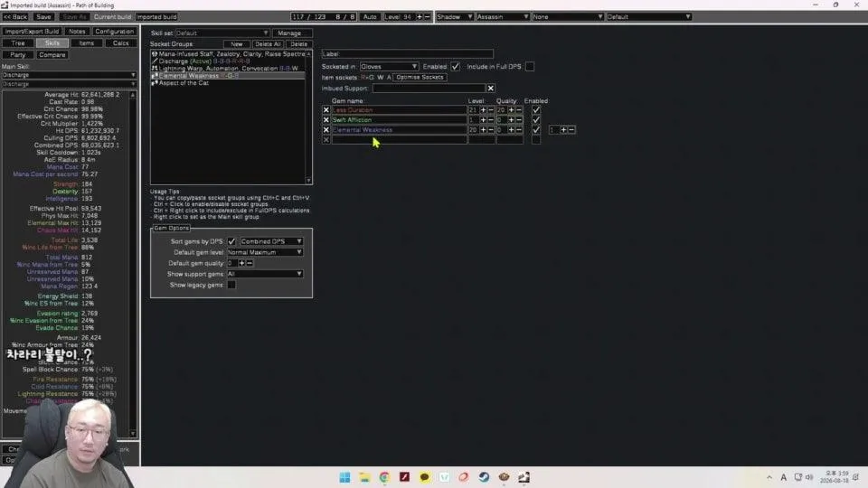Switch to the Tree tab
The image size is (868, 488).
[18, 43]
